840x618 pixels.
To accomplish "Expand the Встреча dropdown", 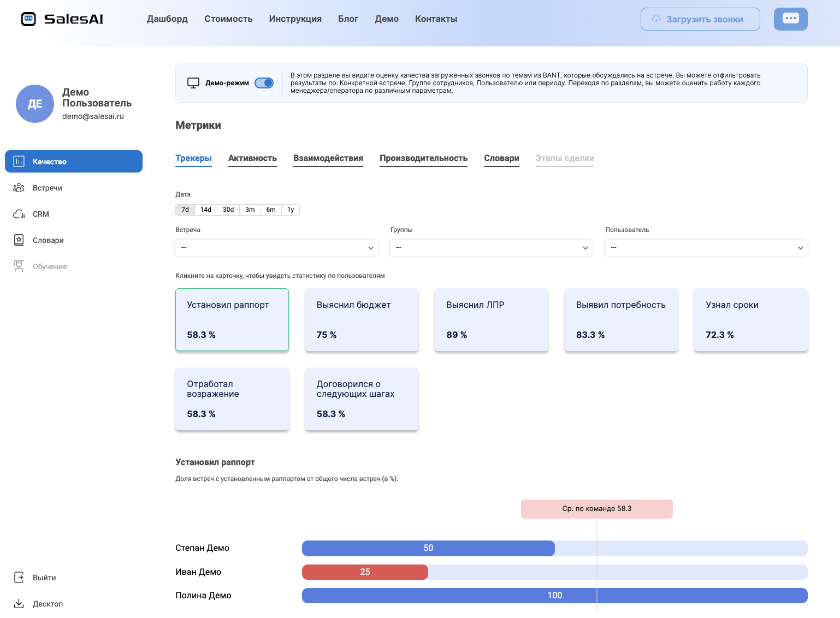I will click(x=276, y=248).
